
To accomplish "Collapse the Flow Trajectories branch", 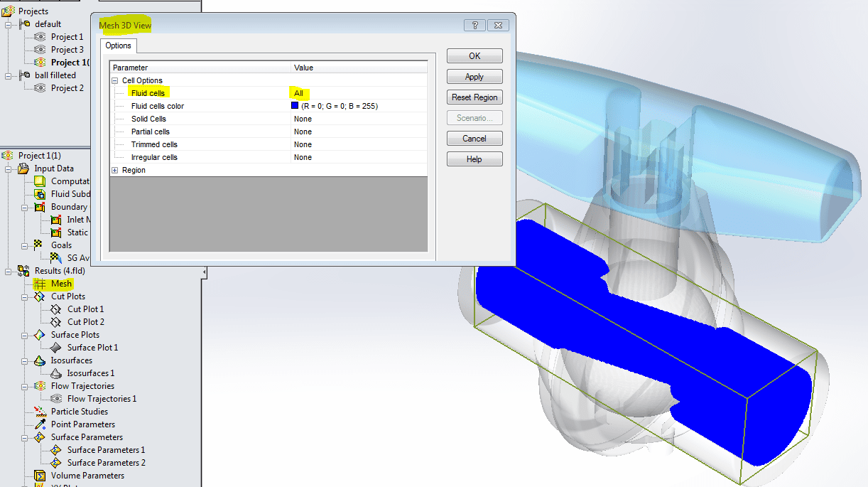I will (25, 386).
